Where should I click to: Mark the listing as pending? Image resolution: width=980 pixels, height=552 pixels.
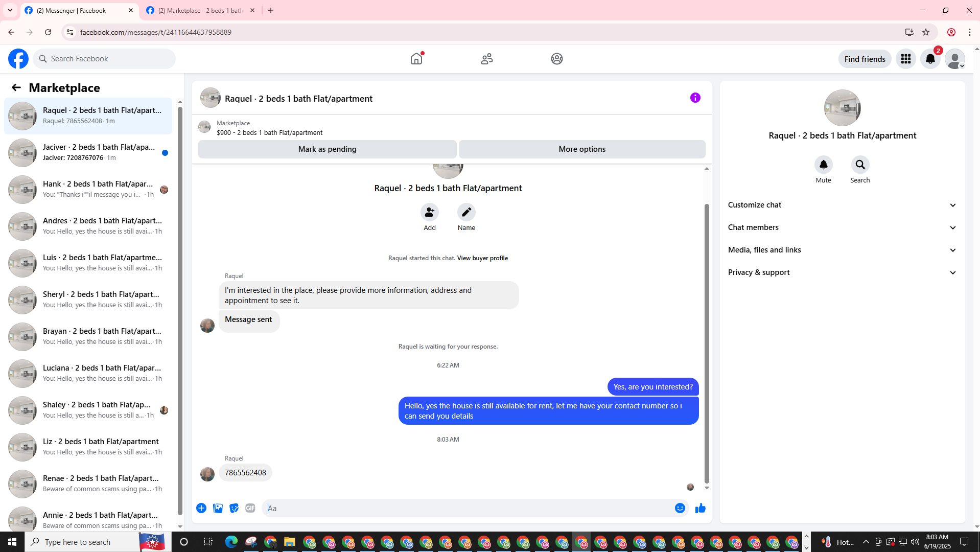point(328,149)
